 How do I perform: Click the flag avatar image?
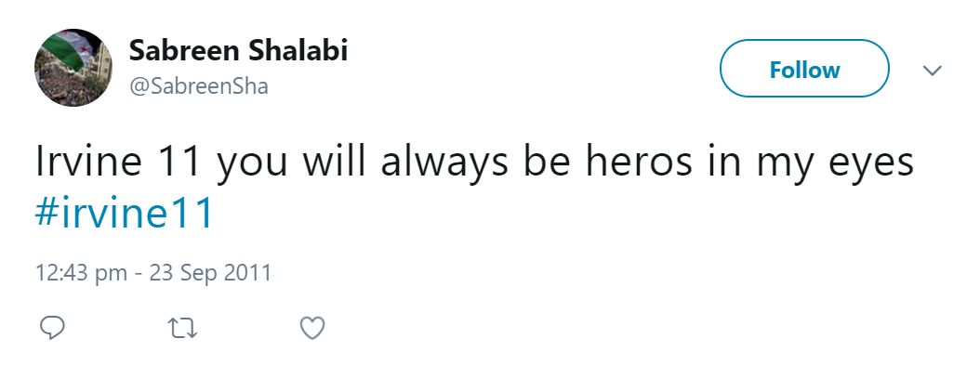coord(73,67)
